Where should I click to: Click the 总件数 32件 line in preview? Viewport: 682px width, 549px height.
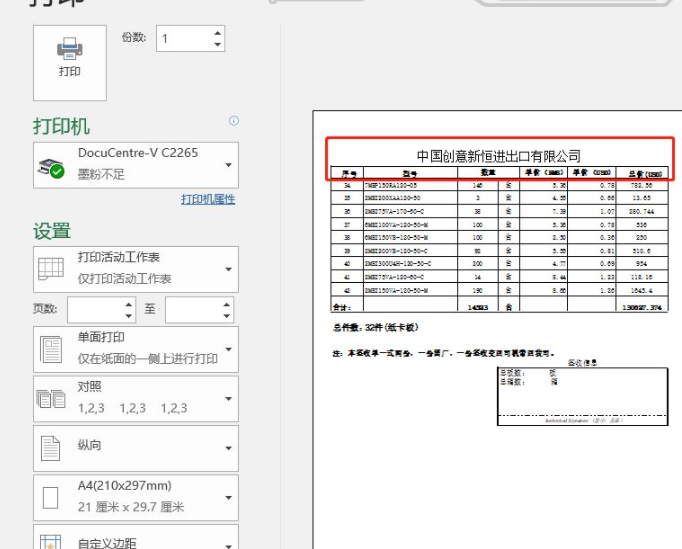click(x=376, y=327)
